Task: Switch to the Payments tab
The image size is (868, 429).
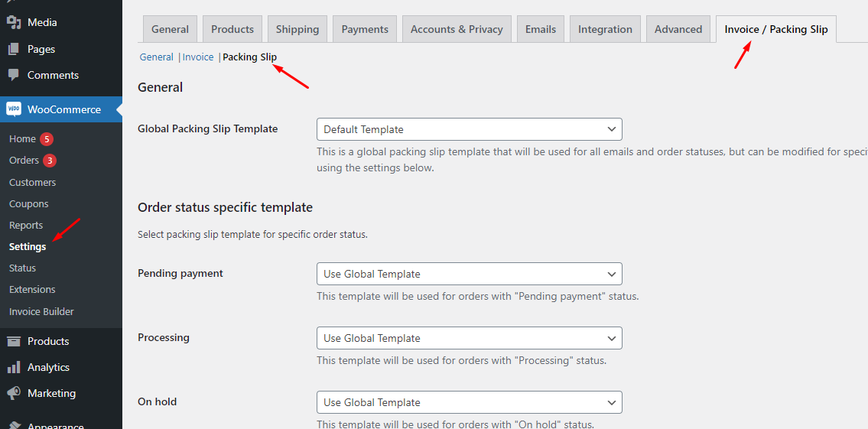Action: (365, 29)
